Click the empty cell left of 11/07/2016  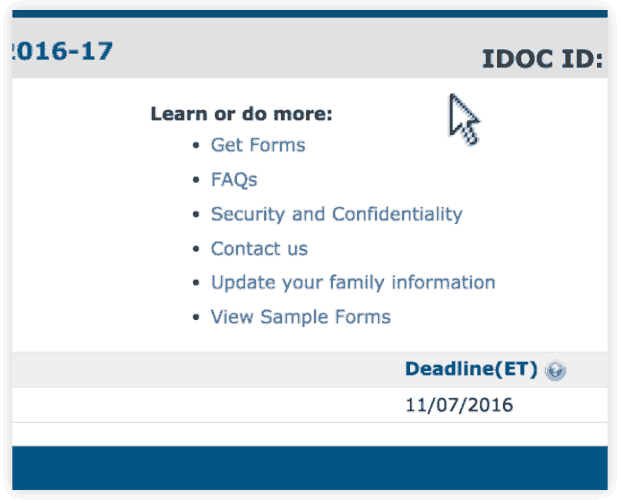[x=200, y=406]
